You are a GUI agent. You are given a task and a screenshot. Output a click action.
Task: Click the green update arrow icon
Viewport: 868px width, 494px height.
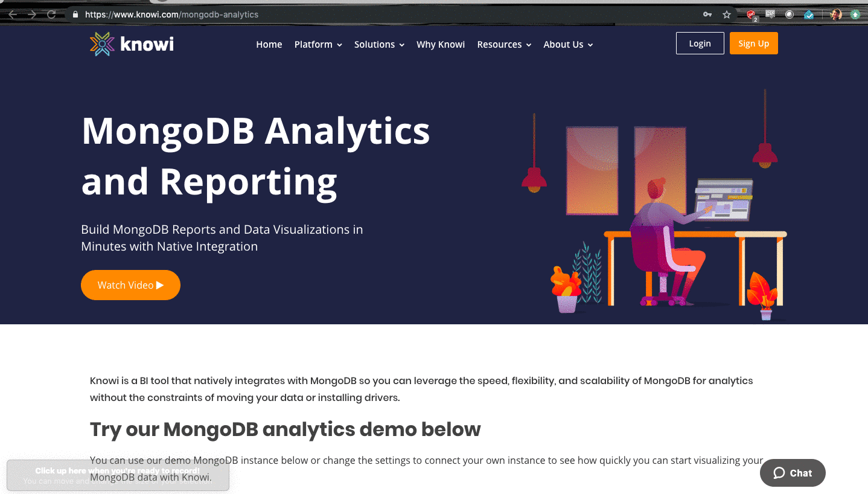click(x=855, y=14)
